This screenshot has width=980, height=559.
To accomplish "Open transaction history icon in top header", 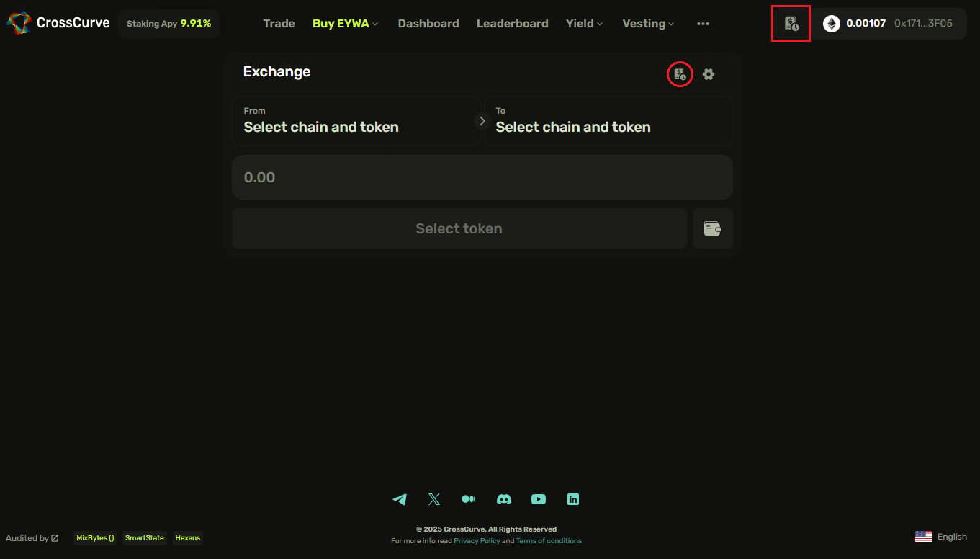I will (791, 24).
